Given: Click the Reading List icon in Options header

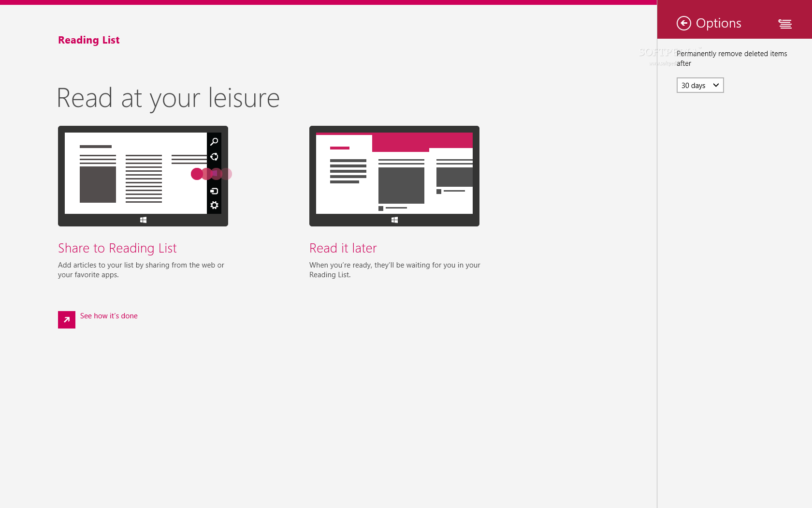Looking at the screenshot, I should (x=785, y=24).
